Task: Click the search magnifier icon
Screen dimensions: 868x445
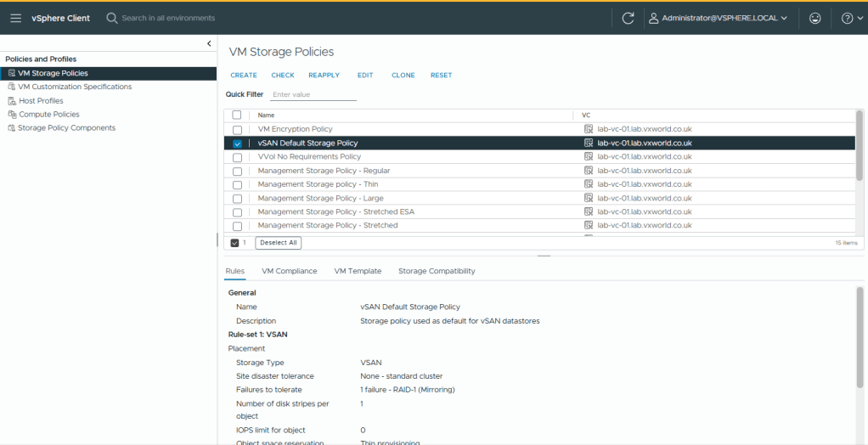Action: click(x=112, y=18)
